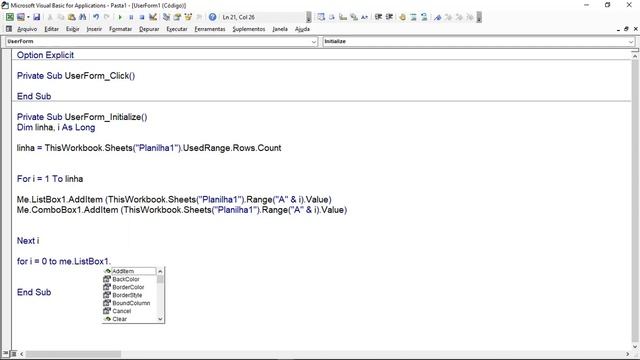Click the Cut scissors icon
The height and width of the screenshot is (360, 640).
(x=50, y=17)
